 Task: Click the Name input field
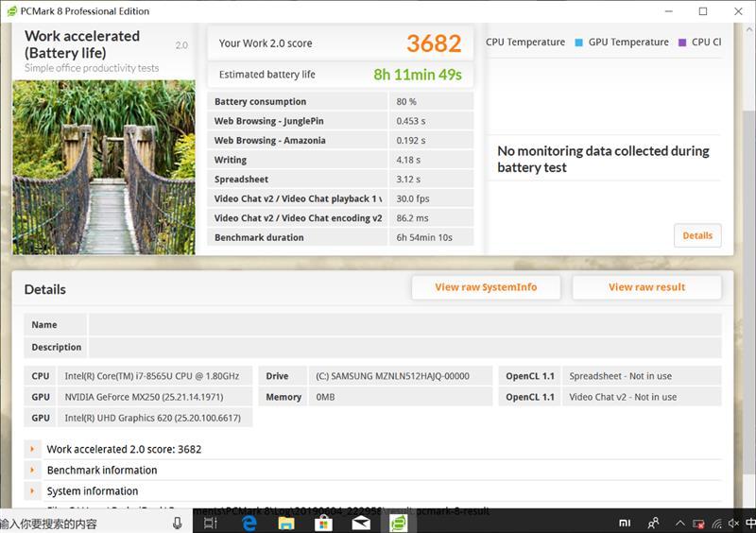[405, 325]
